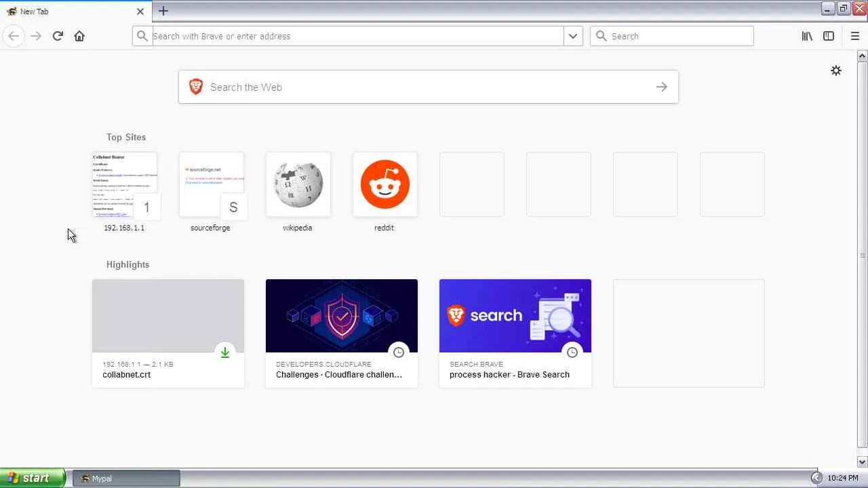Image resolution: width=868 pixels, height=488 pixels.
Task: Open the Windows start menu
Action: click(x=33, y=478)
